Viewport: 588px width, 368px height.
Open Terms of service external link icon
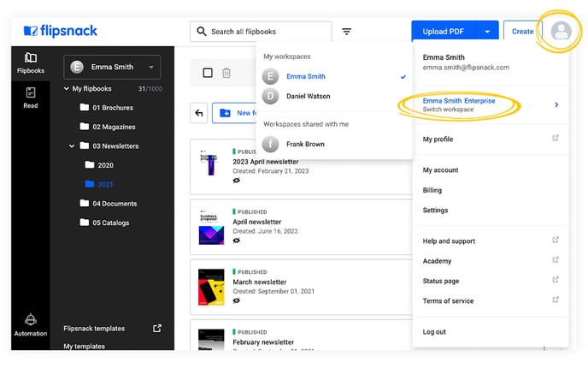(556, 300)
